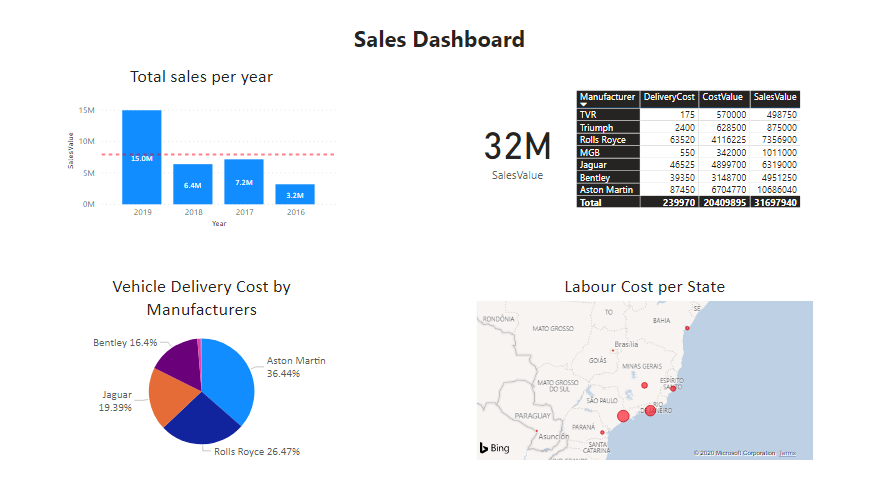Click the Jaguar 19.39% pie label

click(x=116, y=401)
